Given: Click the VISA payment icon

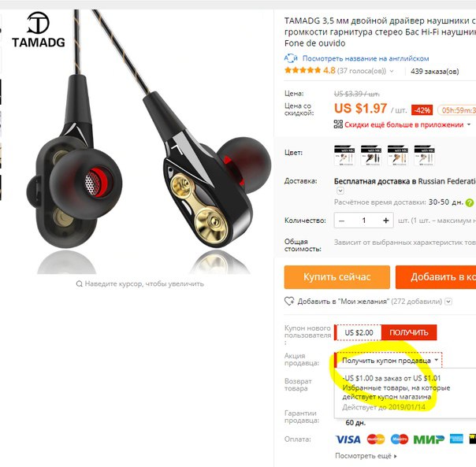Looking at the screenshot, I should tap(348, 439).
